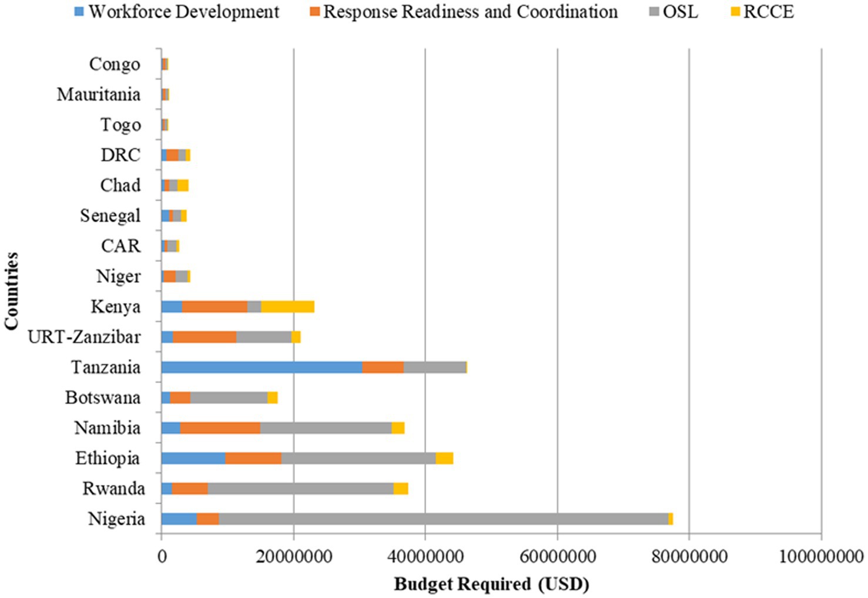
Task: Click Ethiopia's yellow RCCE bar segment
Action: [x=444, y=458]
